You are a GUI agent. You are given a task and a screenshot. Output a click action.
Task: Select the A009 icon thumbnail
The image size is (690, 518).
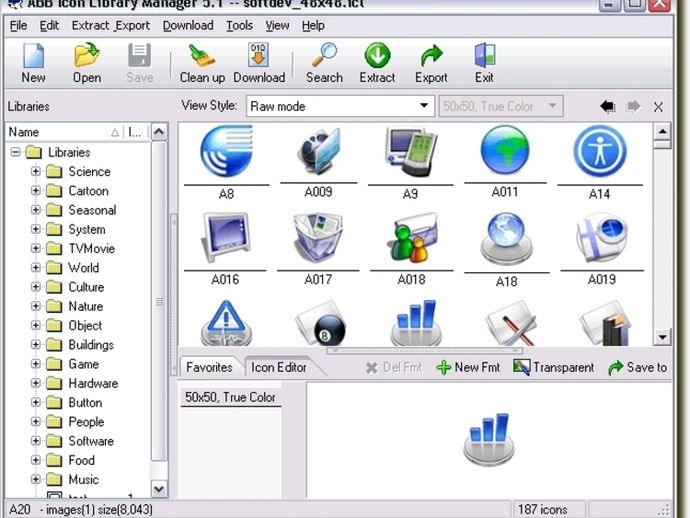[319, 151]
